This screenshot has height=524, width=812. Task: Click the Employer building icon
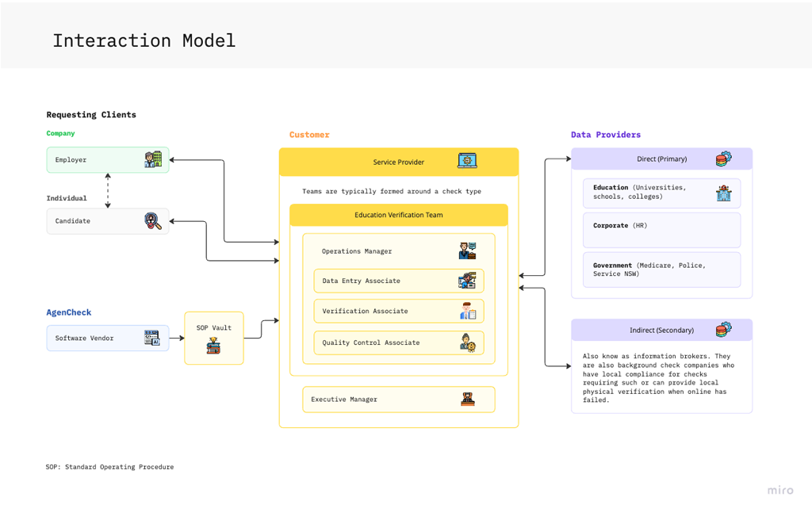pyautogui.click(x=153, y=159)
